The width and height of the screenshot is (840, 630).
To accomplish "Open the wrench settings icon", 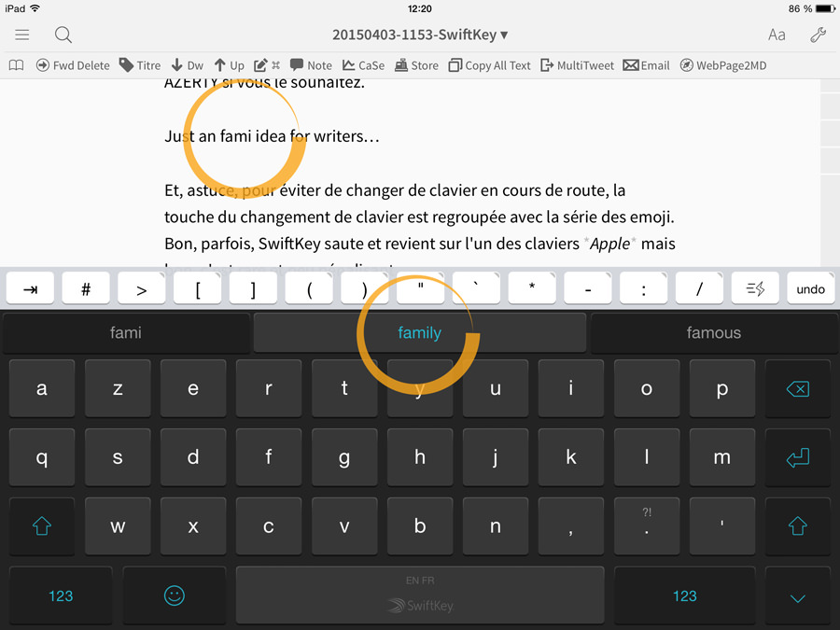I will (x=818, y=35).
